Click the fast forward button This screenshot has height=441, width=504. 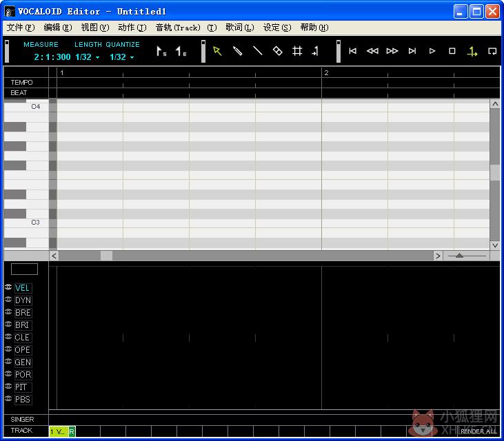(392, 51)
